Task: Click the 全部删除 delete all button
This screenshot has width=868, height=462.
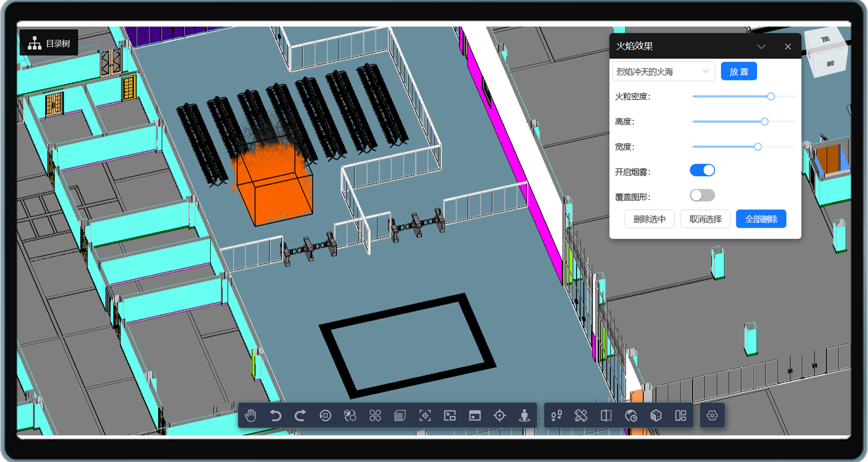Action: [x=761, y=219]
